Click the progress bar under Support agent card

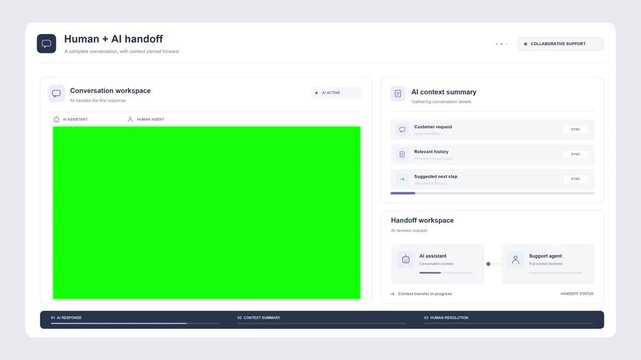(x=556, y=273)
